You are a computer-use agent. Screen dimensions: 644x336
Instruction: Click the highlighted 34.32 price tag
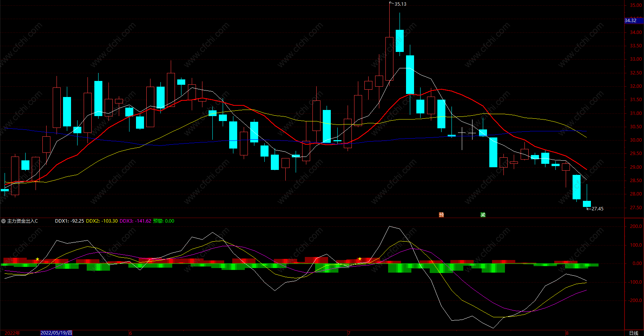[634, 21]
